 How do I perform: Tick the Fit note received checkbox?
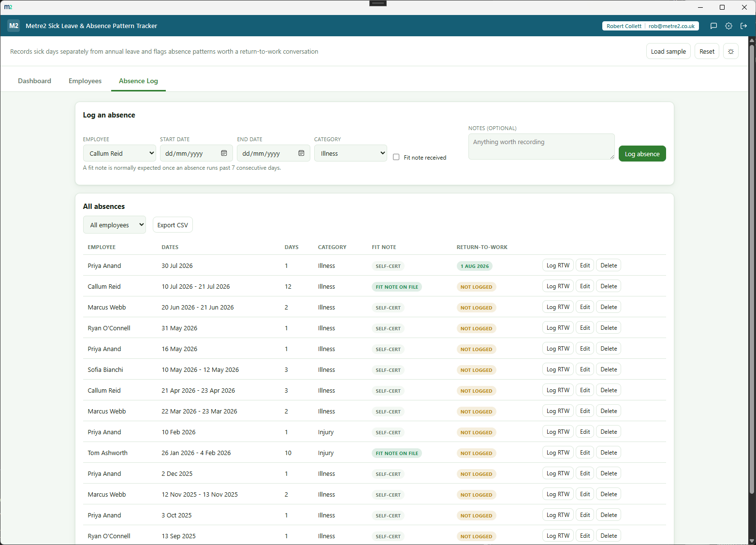[396, 157]
